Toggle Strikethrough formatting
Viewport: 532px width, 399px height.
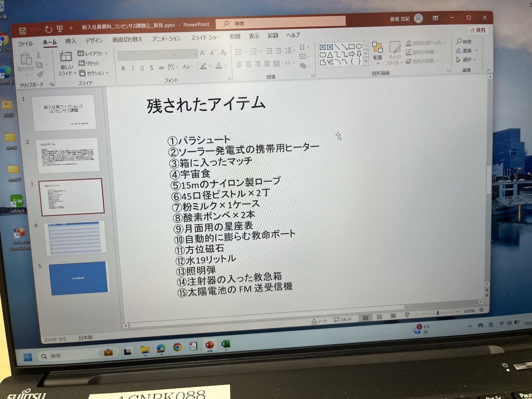161,68
